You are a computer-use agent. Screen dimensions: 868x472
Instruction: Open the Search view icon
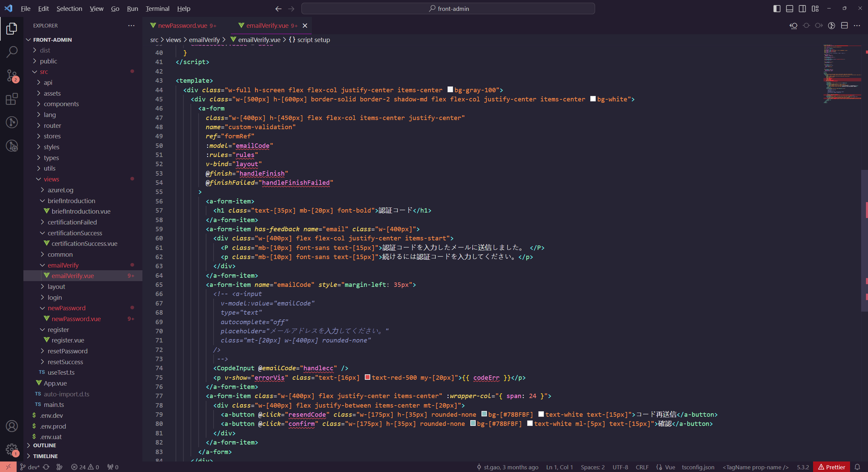pos(12,52)
